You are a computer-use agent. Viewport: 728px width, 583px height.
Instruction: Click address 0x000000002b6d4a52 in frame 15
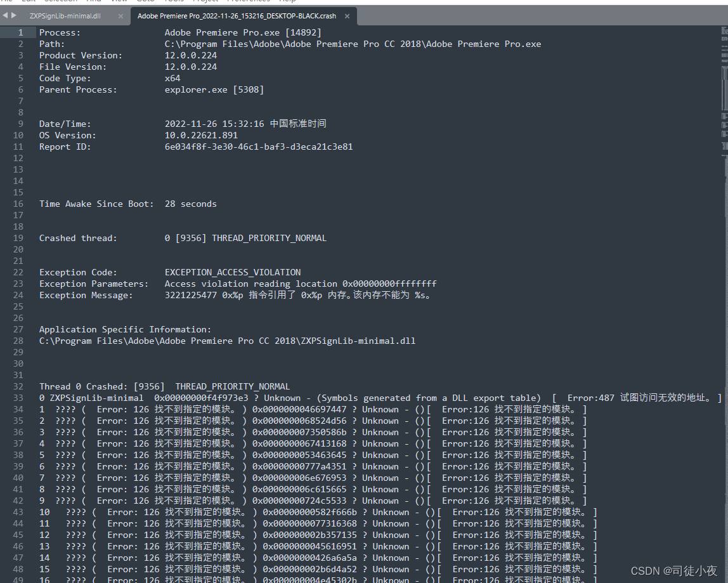[x=309, y=570]
